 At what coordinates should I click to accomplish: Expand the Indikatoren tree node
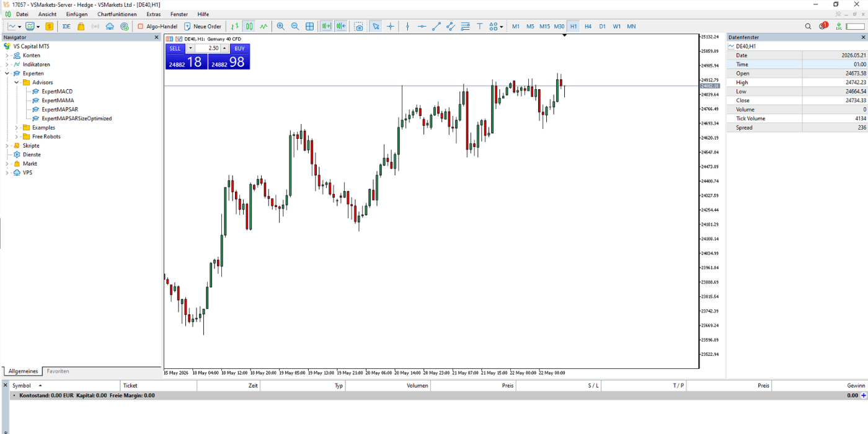pyautogui.click(x=7, y=64)
